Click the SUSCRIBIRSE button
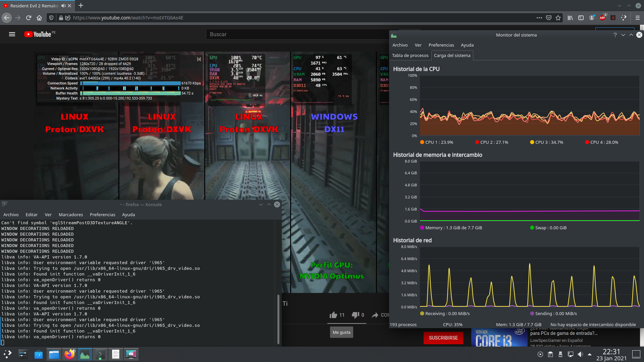 (443, 338)
